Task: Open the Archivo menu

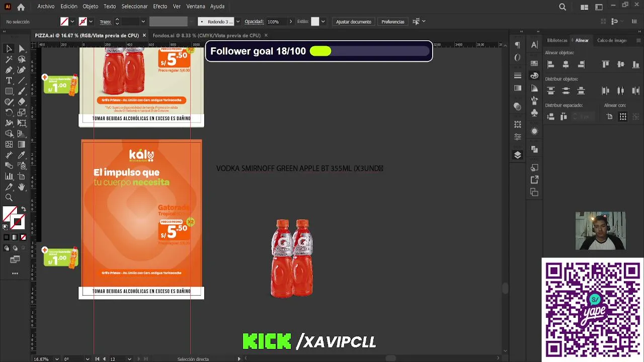Action: pos(46,7)
